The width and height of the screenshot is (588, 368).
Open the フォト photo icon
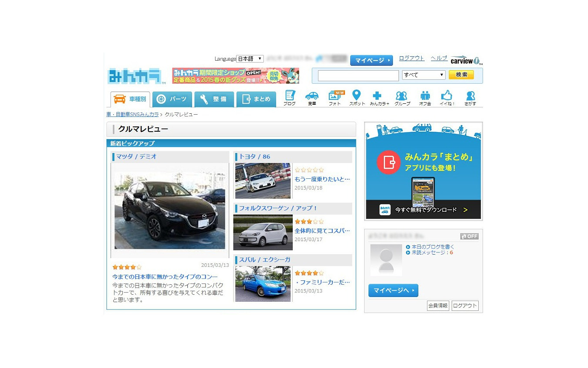(335, 98)
